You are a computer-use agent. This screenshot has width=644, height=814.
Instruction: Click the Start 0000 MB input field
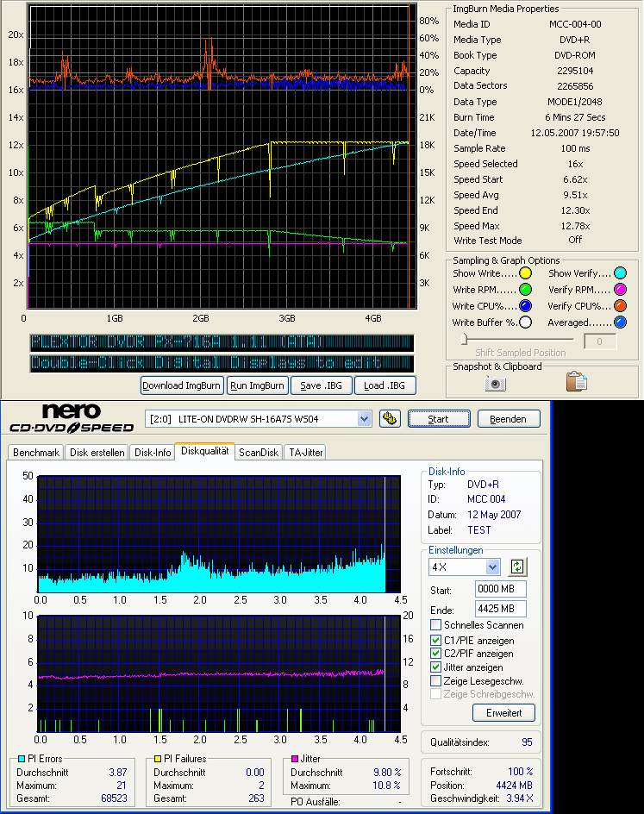[x=500, y=589]
